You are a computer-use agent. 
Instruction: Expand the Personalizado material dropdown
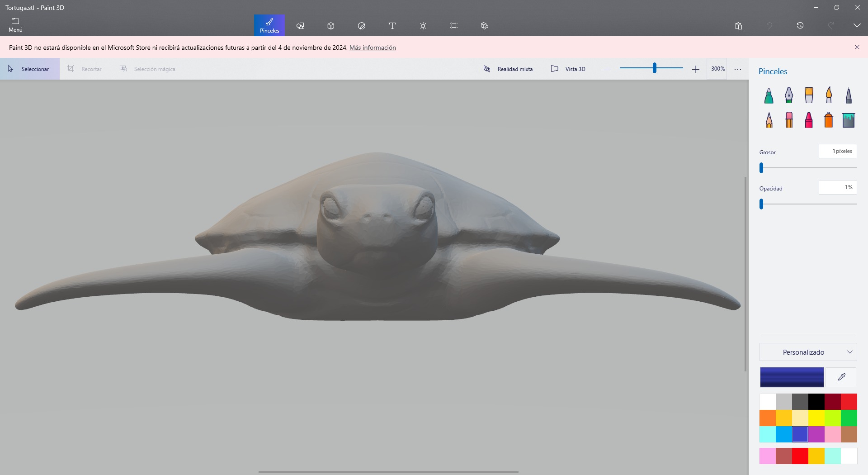808,352
